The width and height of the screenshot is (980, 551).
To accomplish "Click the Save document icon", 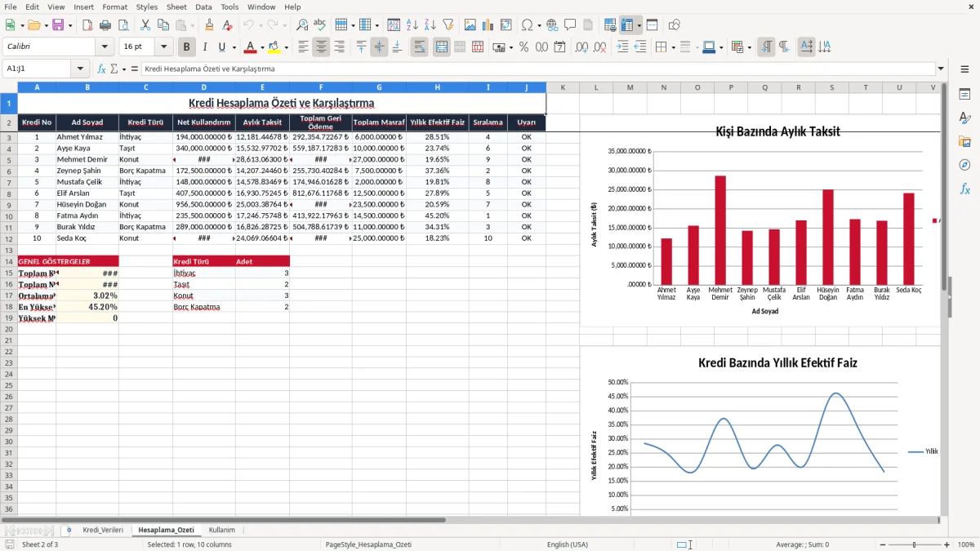I will pos(58,25).
